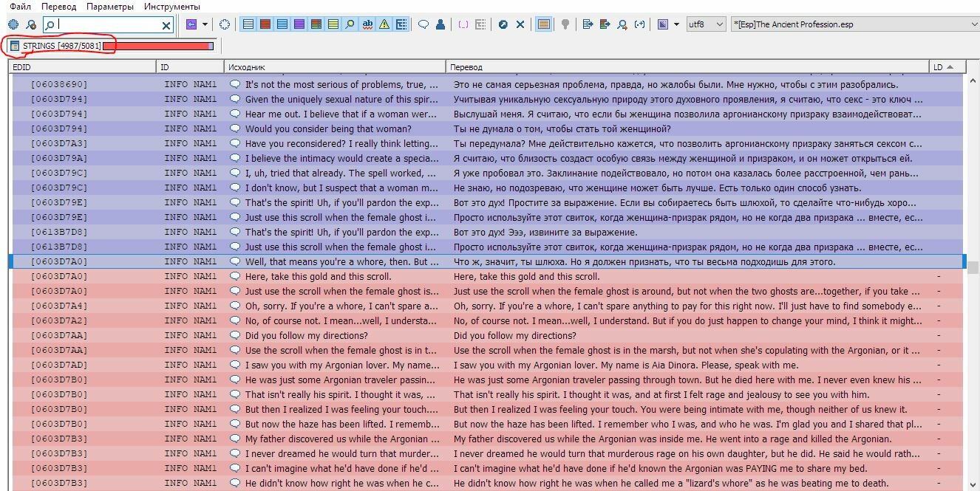Open the Инструменты menu
The width and height of the screenshot is (980, 491).
(172, 7)
